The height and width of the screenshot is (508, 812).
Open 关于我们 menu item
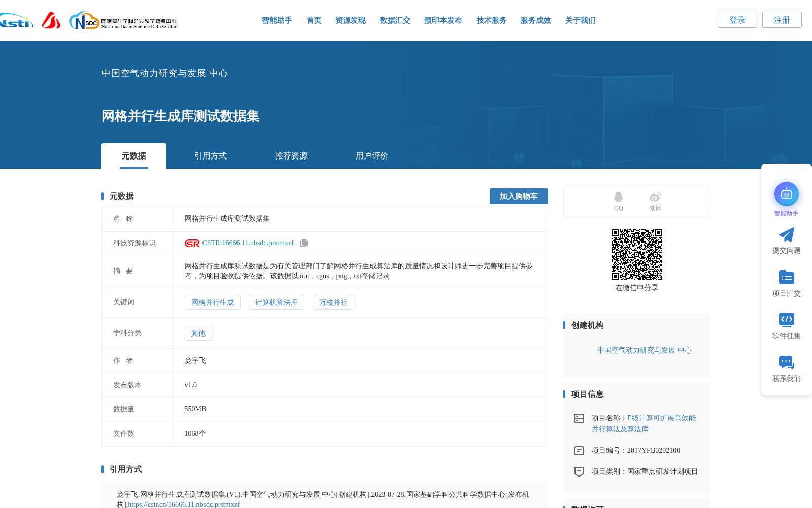tap(581, 20)
